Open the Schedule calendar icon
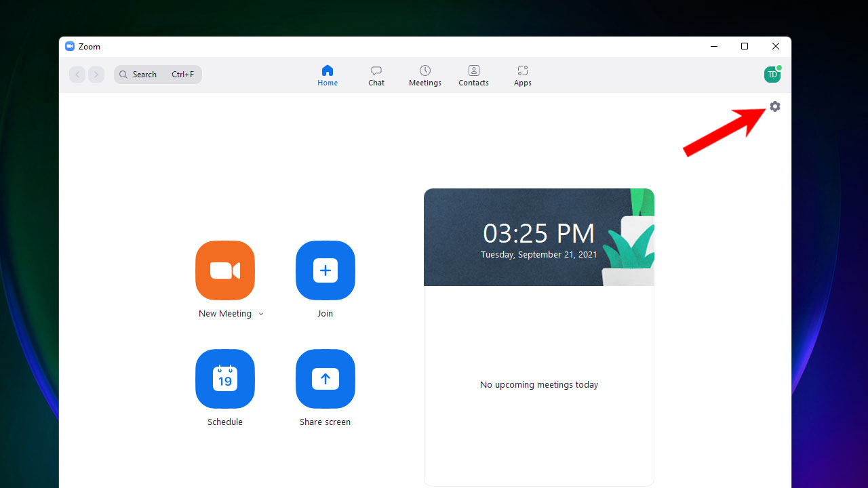Image resolution: width=868 pixels, height=488 pixels. (225, 379)
